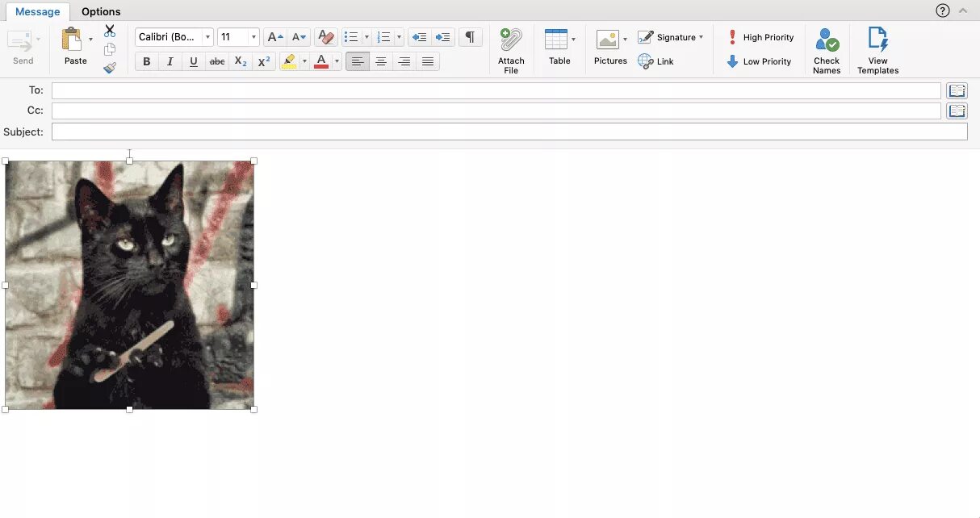Open the Pictures dropdown arrow
Viewport: 980px width, 518px height.
[626, 39]
